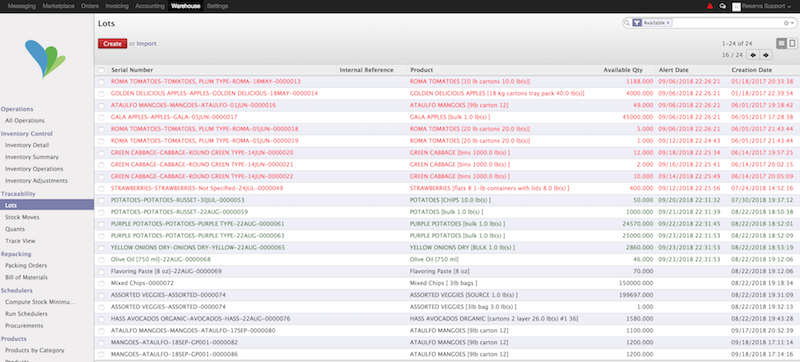Switch to form view icon
This screenshot has height=362, width=800.
tap(791, 43)
